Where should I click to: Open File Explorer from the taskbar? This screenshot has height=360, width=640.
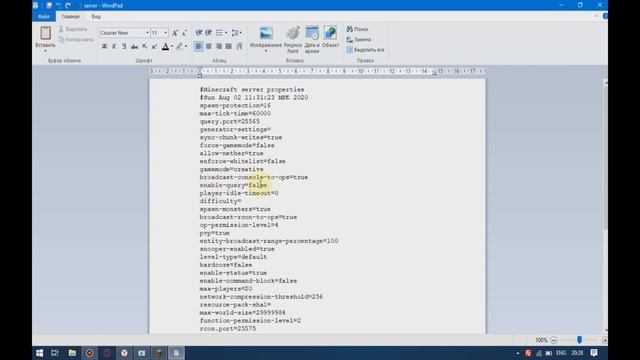[72, 353]
